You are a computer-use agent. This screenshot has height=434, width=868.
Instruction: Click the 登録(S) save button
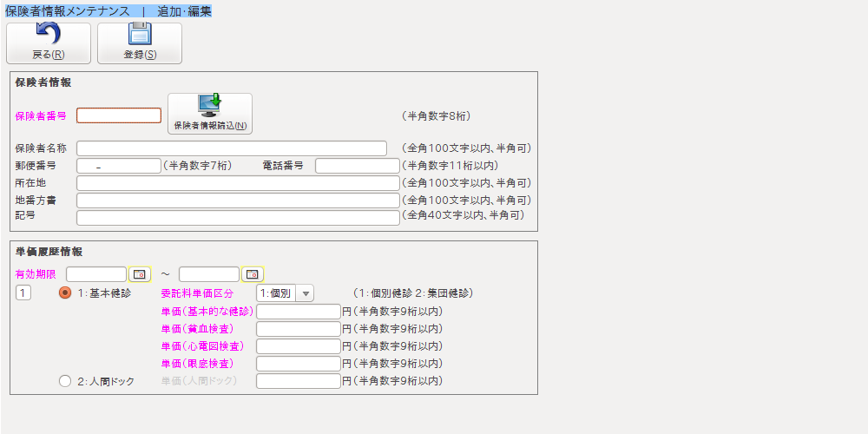(x=140, y=43)
